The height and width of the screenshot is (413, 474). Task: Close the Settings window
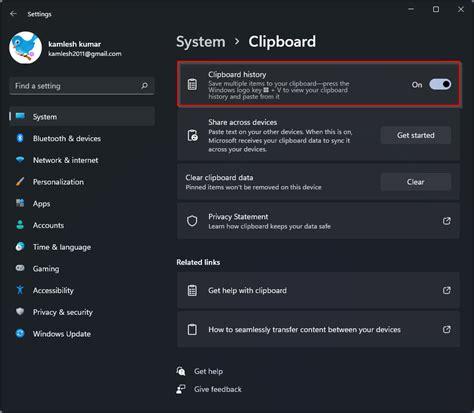pyautogui.click(x=461, y=9)
